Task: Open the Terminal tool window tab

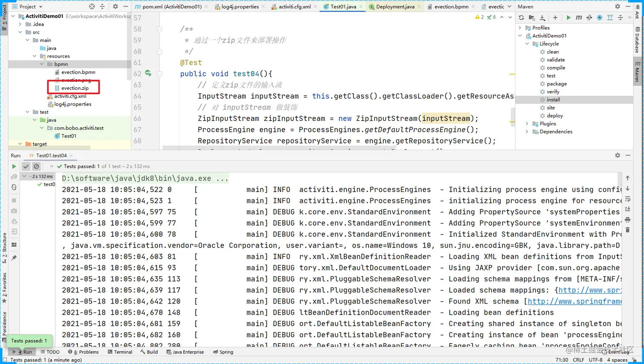Action: click(x=120, y=352)
